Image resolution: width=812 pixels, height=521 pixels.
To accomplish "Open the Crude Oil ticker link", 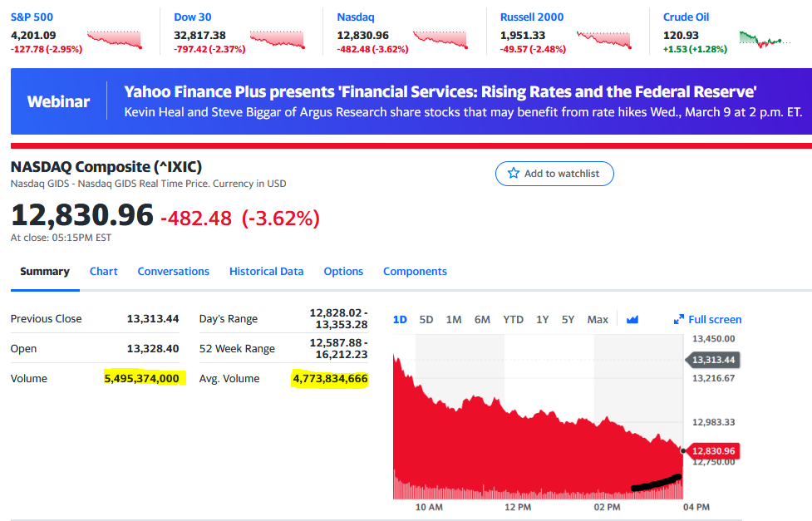I will point(686,17).
